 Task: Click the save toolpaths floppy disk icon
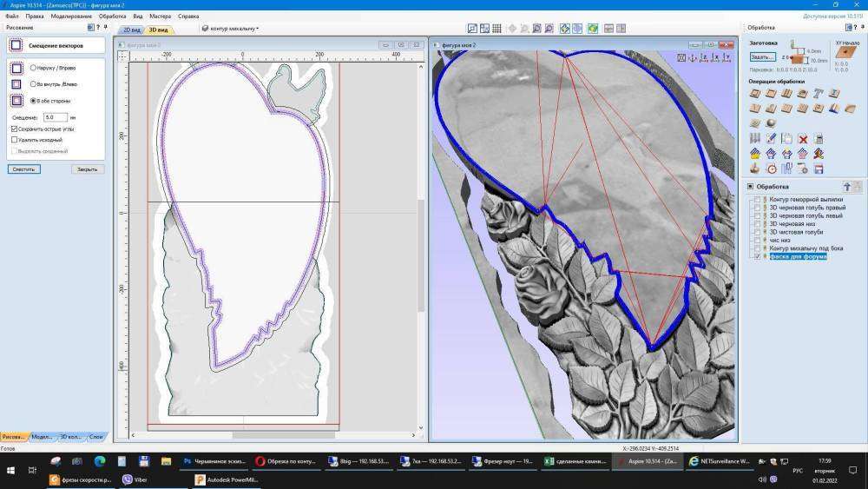click(818, 168)
